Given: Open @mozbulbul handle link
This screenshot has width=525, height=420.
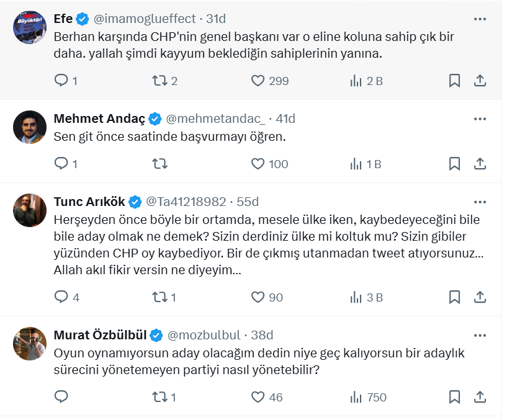Looking at the screenshot, I should click(204, 335).
